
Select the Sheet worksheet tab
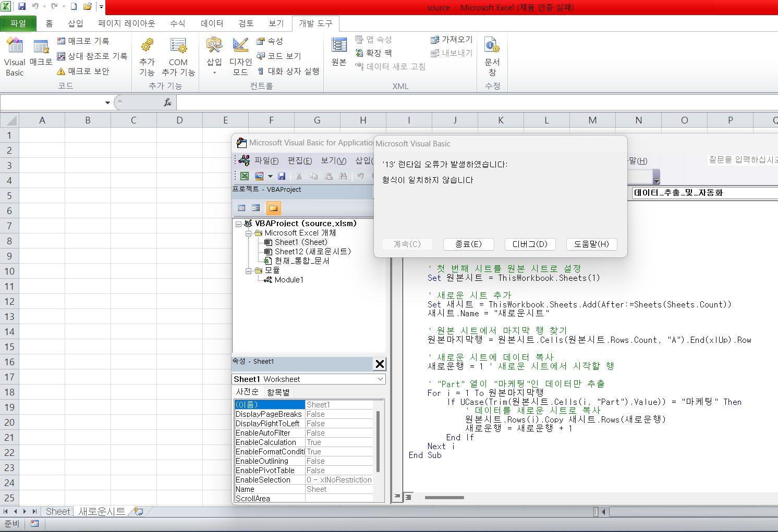(57, 512)
